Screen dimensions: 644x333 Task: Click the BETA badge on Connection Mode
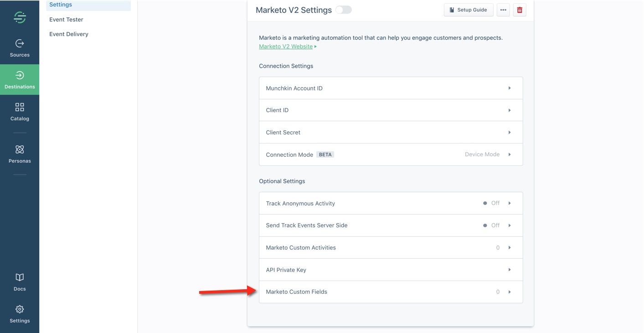pyautogui.click(x=325, y=154)
